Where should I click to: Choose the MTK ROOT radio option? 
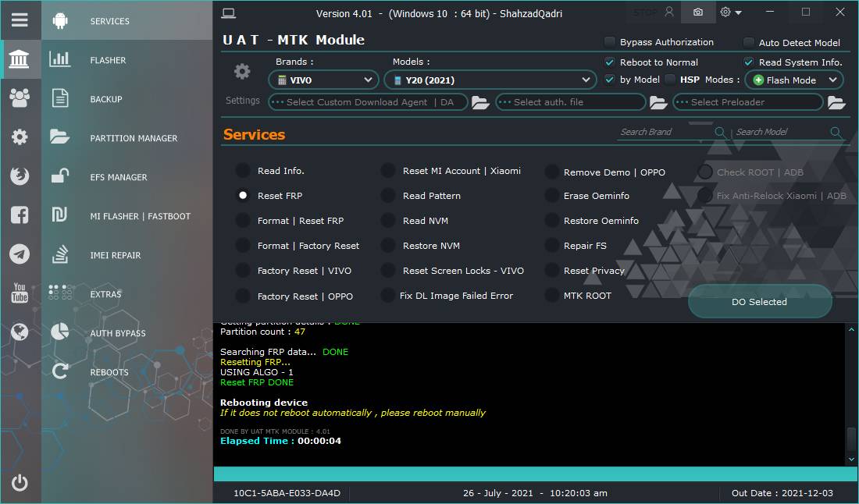551,296
